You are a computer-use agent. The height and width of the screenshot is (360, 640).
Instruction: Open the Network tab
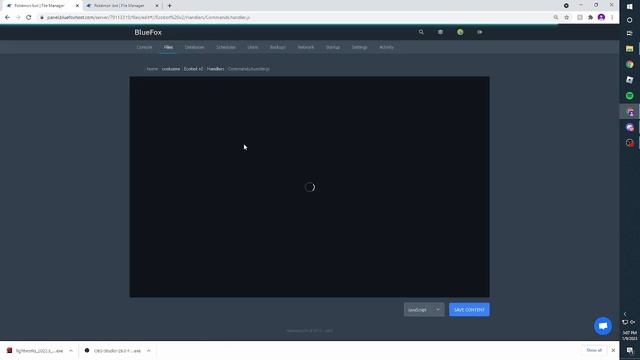coord(306,47)
